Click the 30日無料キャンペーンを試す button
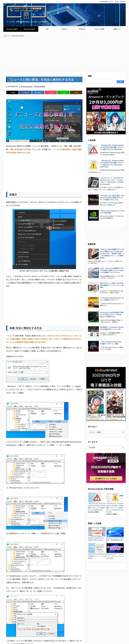 (106, 478)
